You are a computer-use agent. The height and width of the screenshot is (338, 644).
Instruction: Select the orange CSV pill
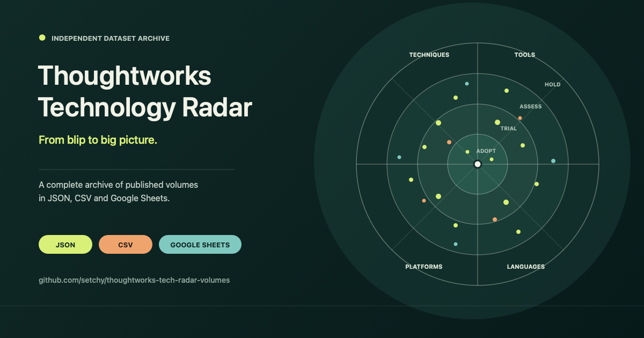pyautogui.click(x=126, y=245)
